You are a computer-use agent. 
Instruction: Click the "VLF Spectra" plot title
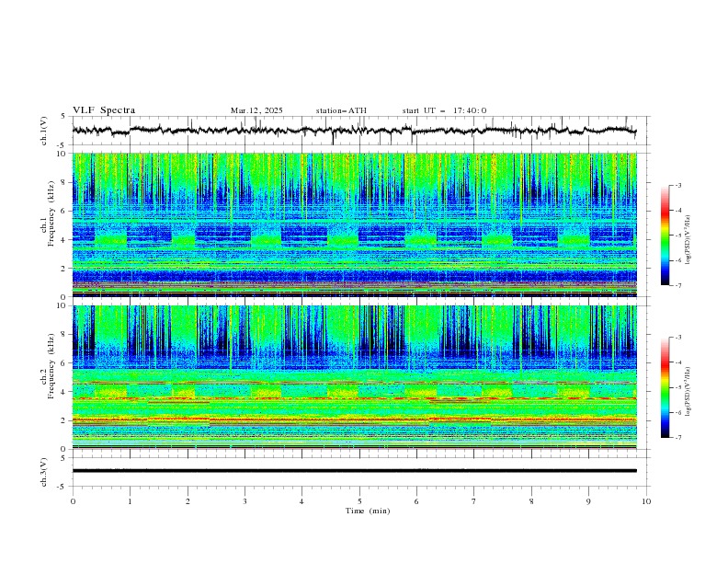coord(104,110)
